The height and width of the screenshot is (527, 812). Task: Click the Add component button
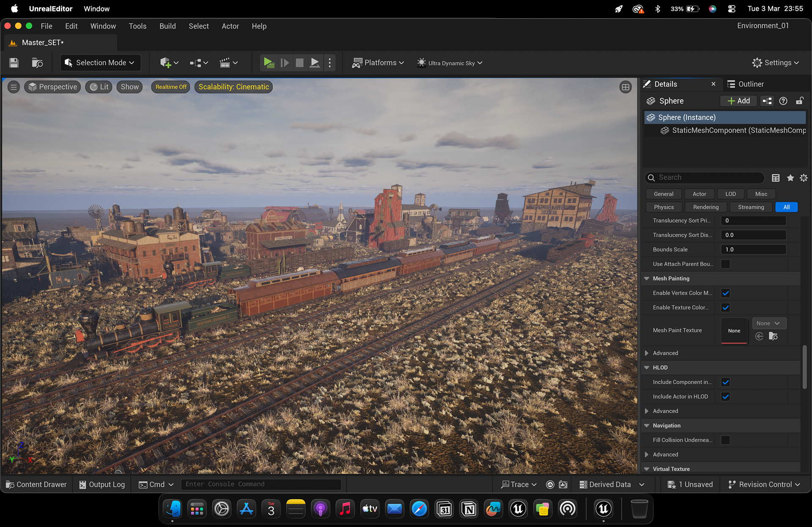point(738,101)
